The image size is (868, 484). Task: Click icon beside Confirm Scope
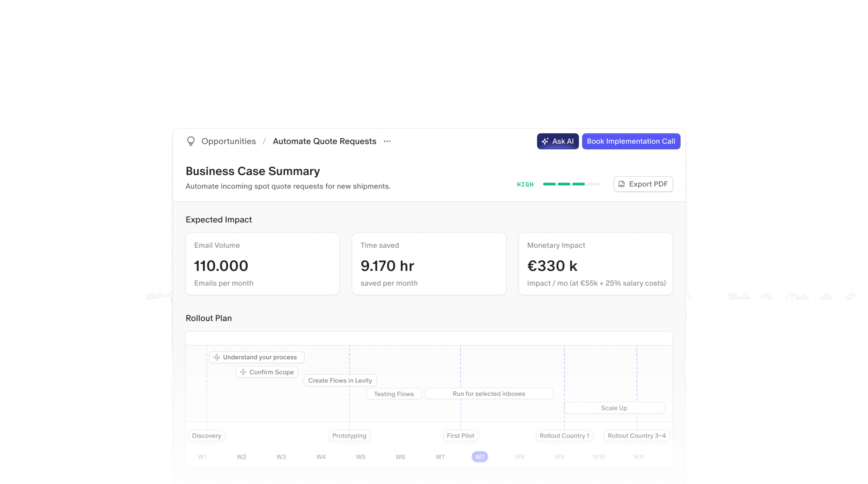243,372
